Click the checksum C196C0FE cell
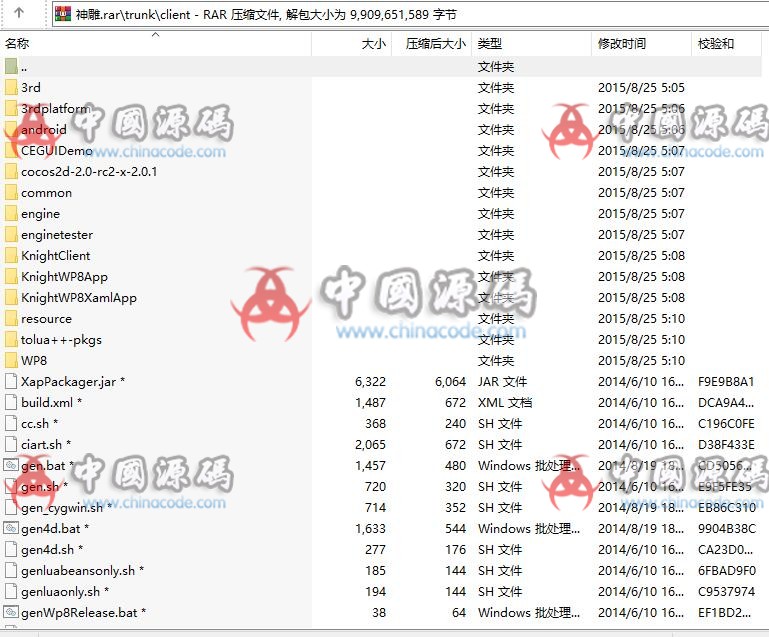The width and height of the screenshot is (769, 637). [x=726, y=423]
